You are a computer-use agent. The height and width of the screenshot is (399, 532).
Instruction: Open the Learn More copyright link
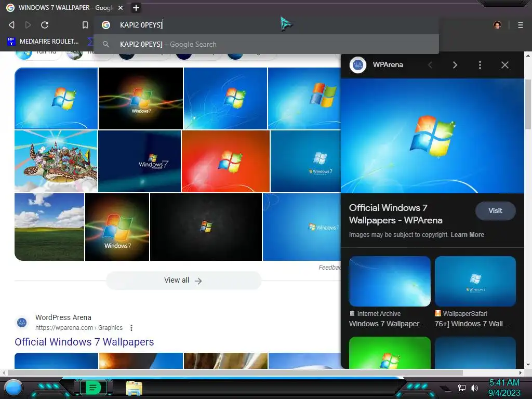(467, 235)
